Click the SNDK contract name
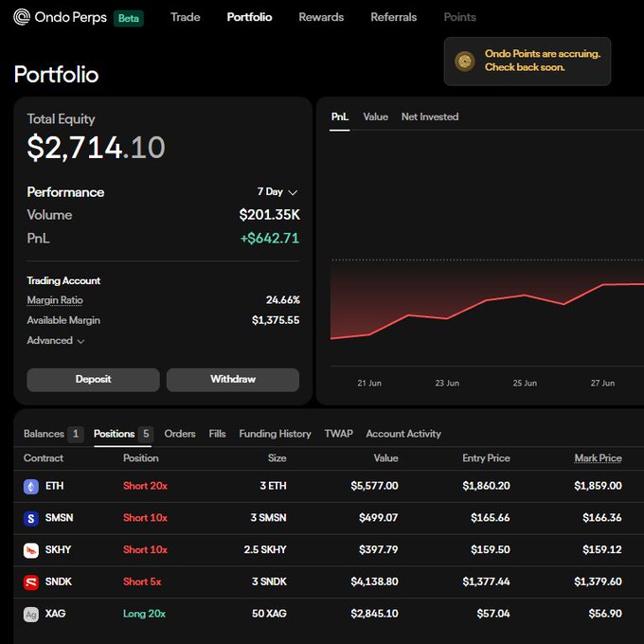This screenshot has width=644, height=644. pyautogui.click(x=59, y=582)
